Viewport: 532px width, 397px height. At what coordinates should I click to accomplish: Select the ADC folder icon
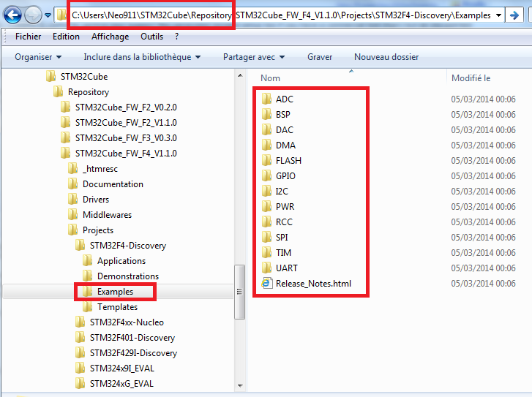click(x=266, y=99)
